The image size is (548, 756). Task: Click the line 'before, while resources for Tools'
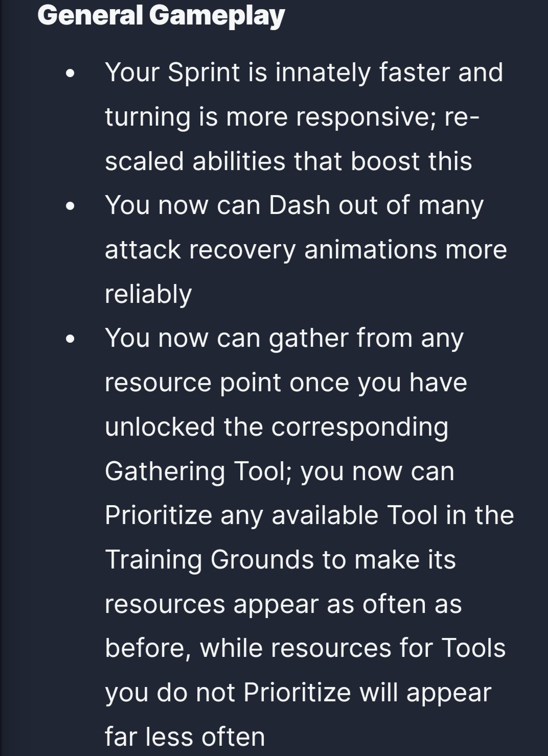tap(305, 648)
